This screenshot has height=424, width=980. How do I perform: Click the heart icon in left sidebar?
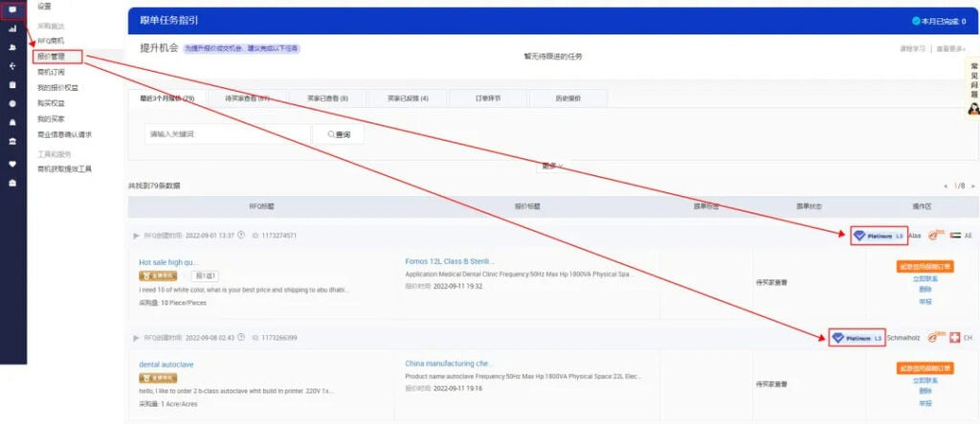12,163
